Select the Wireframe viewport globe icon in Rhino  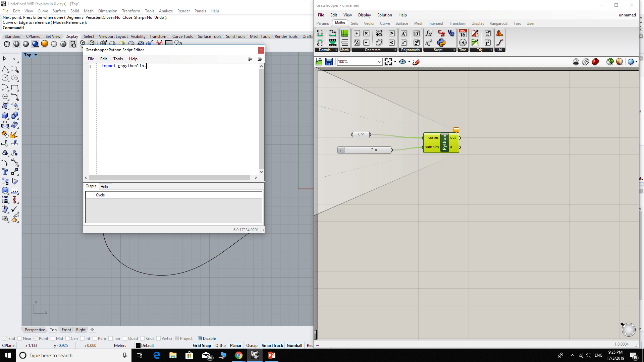point(7,44)
